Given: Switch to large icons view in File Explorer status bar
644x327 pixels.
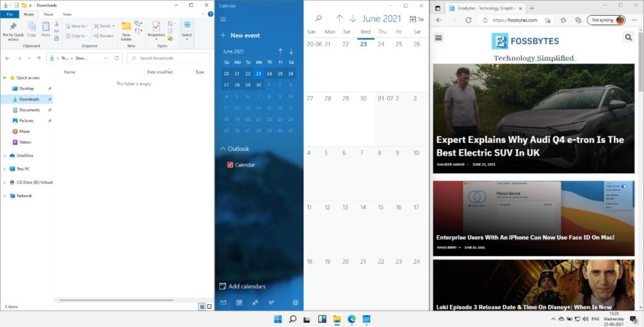Looking at the screenshot, I should (209, 306).
